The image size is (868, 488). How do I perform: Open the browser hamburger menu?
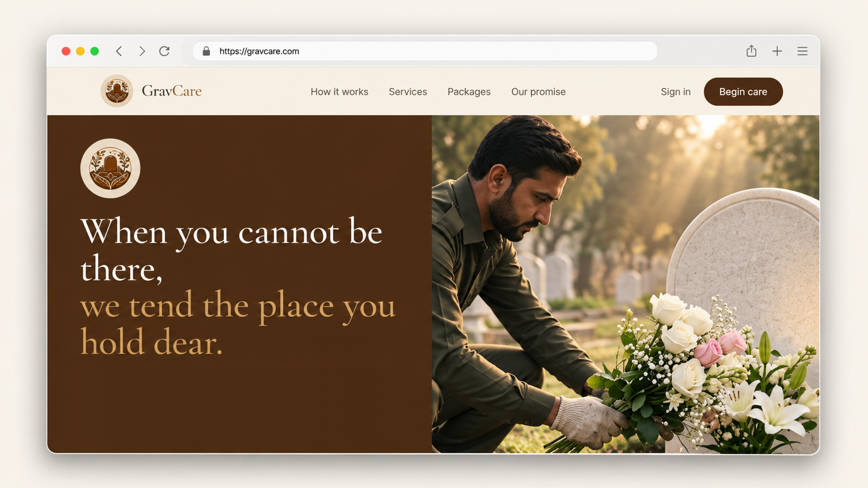[x=802, y=51]
